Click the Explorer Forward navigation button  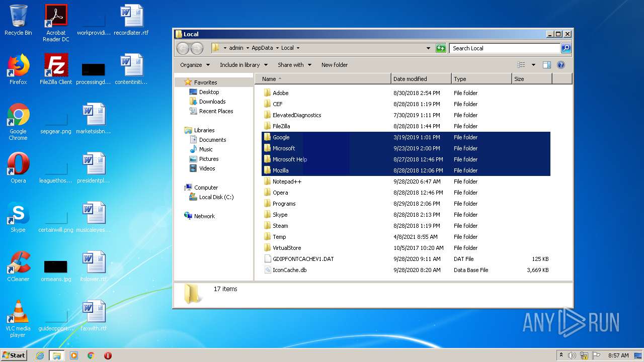[197, 48]
